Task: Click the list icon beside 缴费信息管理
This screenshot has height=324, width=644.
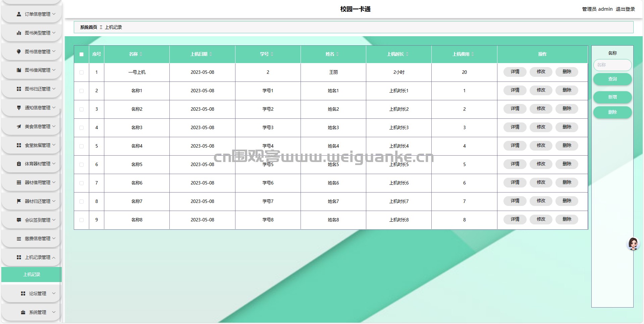Action: (x=19, y=238)
